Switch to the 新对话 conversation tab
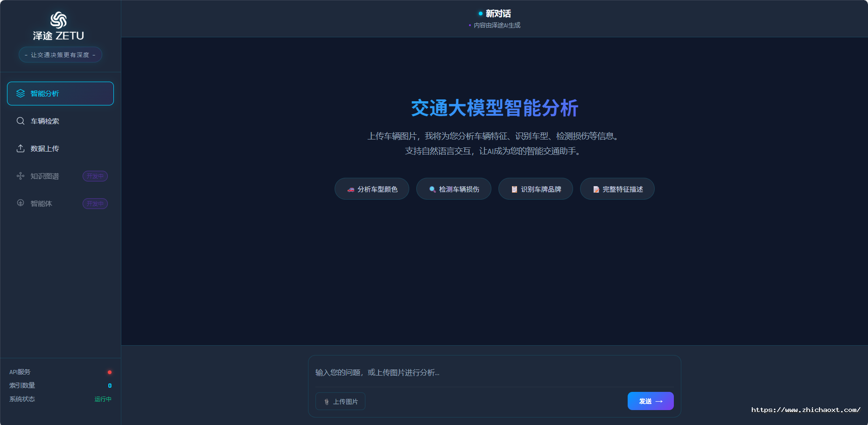868x425 pixels. [495, 14]
